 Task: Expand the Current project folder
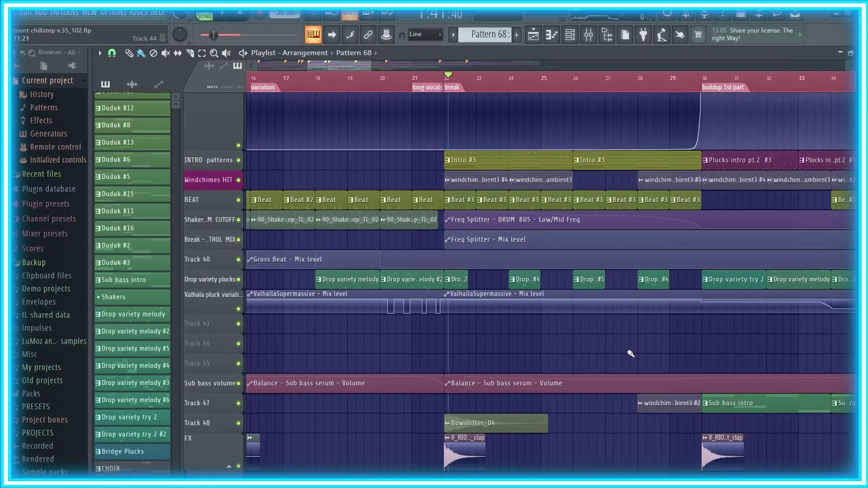[x=46, y=81]
